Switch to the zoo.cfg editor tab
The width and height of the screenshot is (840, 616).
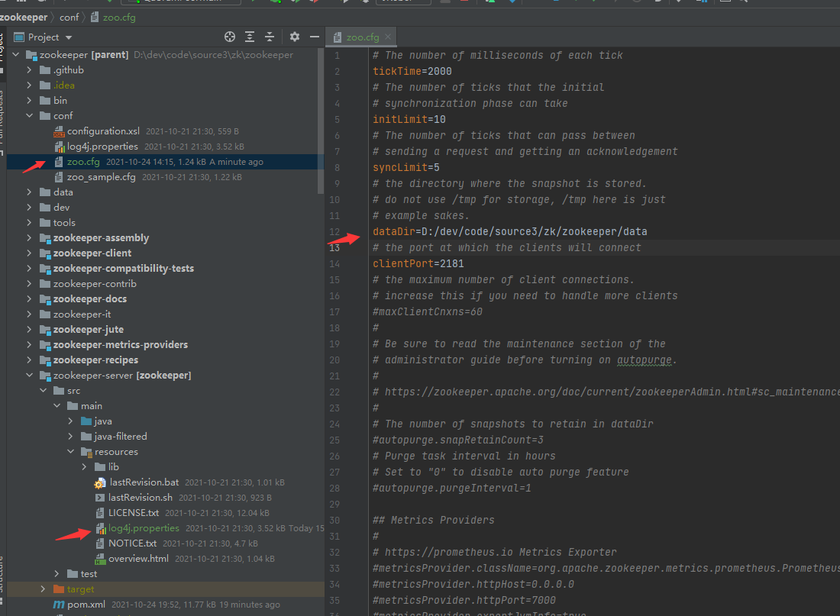(x=362, y=37)
